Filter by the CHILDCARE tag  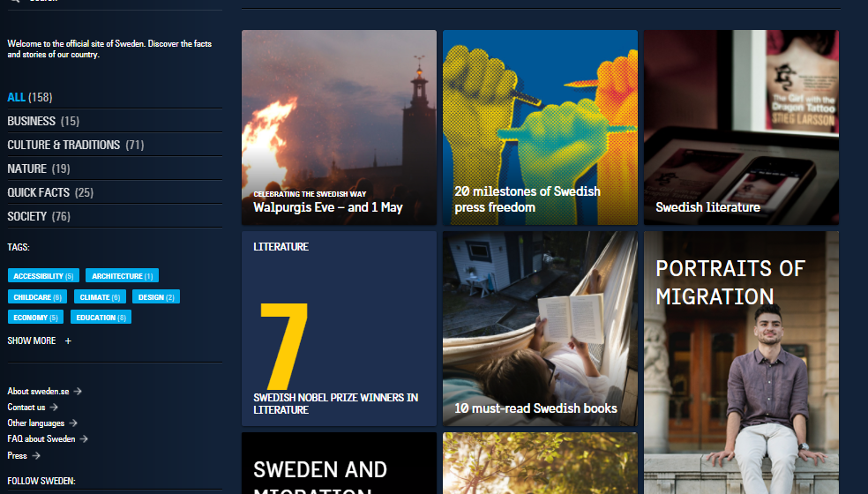tap(38, 297)
